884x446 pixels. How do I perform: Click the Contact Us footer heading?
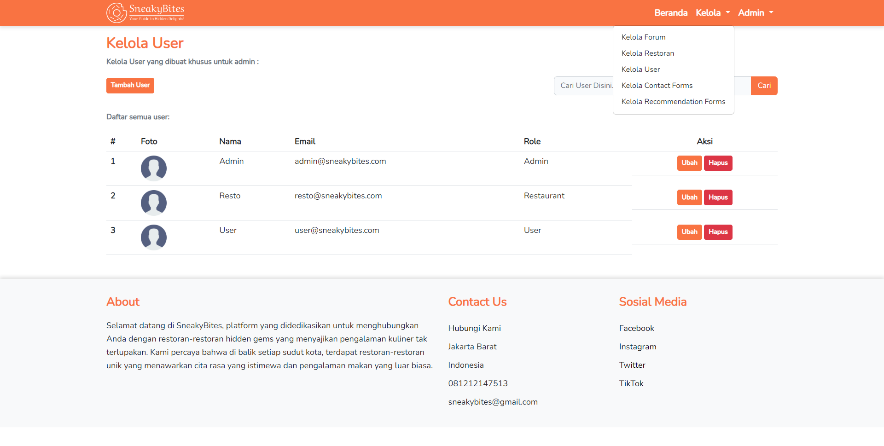point(478,302)
